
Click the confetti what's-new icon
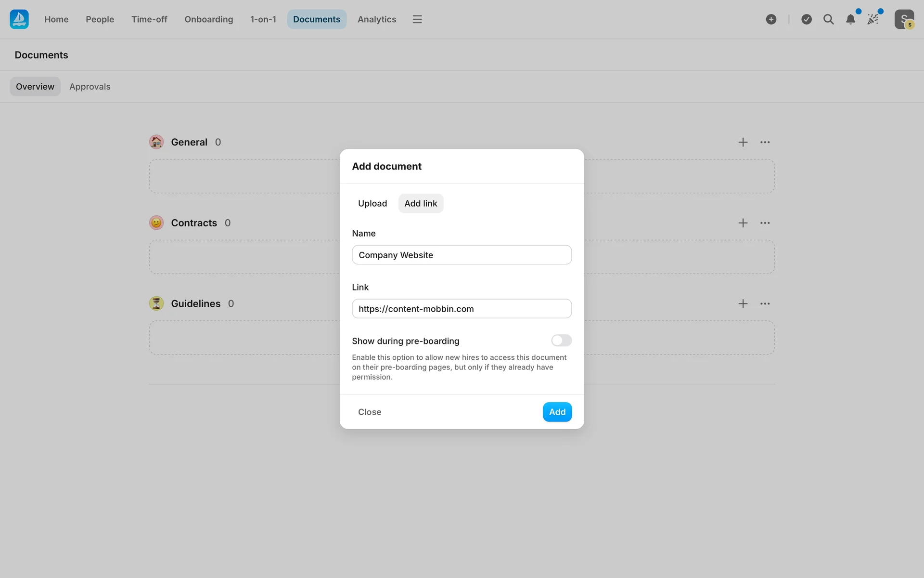pos(873,19)
